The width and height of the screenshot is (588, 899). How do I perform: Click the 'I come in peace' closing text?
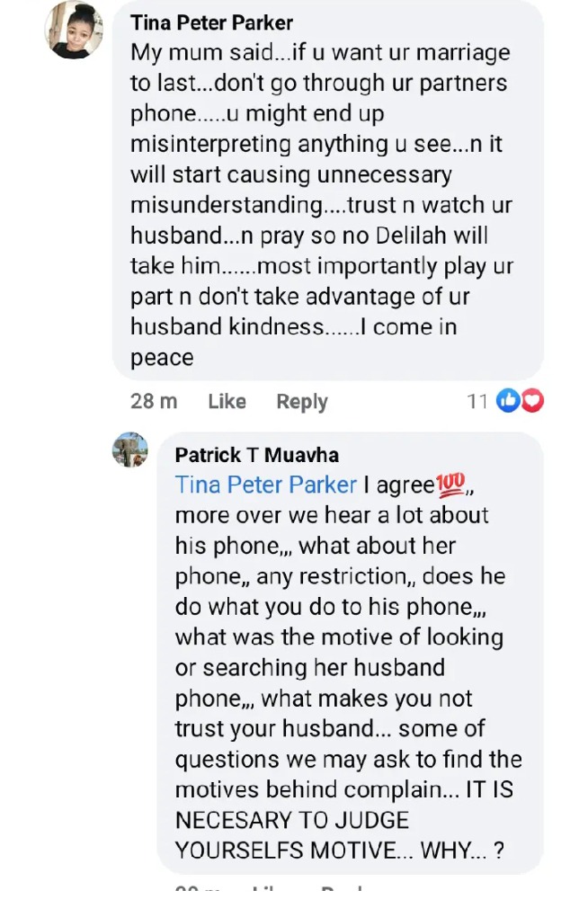(x=294, y=343)
